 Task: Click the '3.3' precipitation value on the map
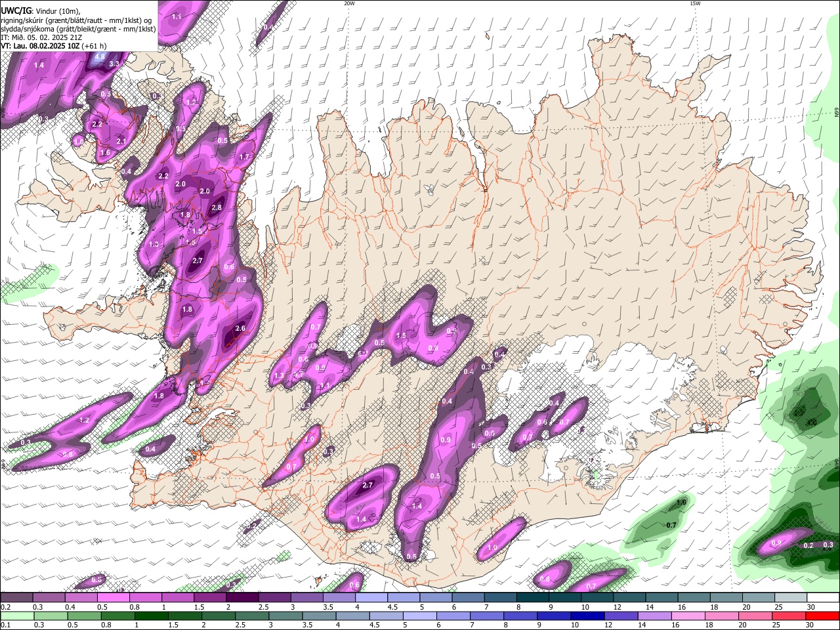114,64
